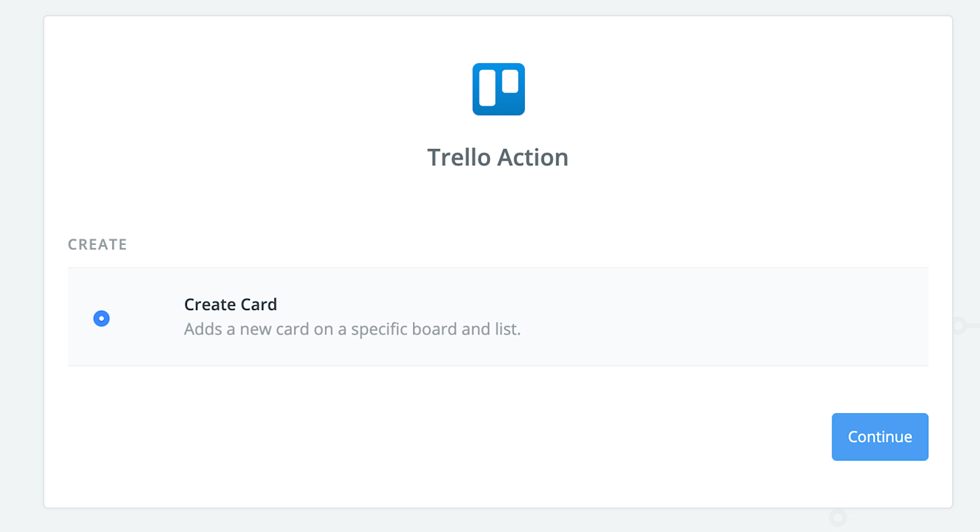Viewport: 980px width, 532px height.
Task: Click the blue Trello logo icon
Action: pos(498,89)
